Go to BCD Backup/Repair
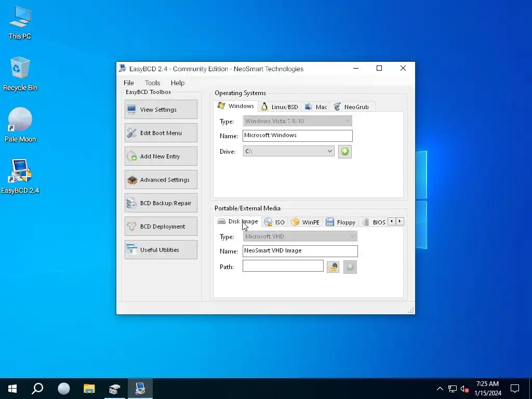Image resolution: width=532 pixels, height=399 pixels. point(161,203)
